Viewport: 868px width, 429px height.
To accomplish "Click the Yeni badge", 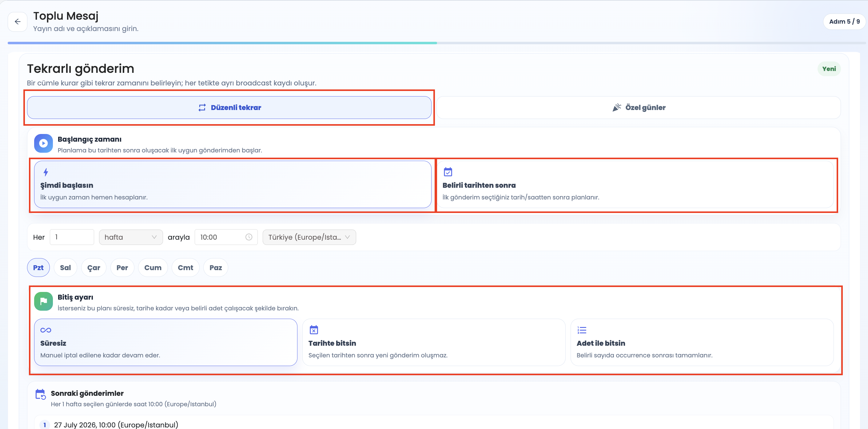I will 829,69.
